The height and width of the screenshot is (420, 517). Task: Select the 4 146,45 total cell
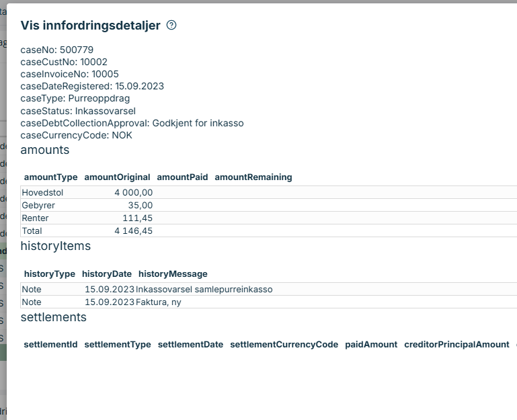click(134, 231)
